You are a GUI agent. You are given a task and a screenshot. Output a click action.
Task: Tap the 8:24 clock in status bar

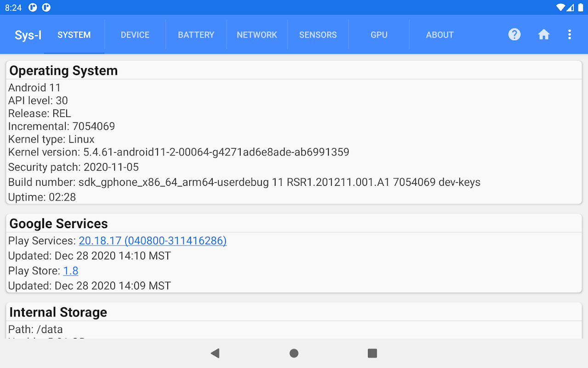click(13, 7)
